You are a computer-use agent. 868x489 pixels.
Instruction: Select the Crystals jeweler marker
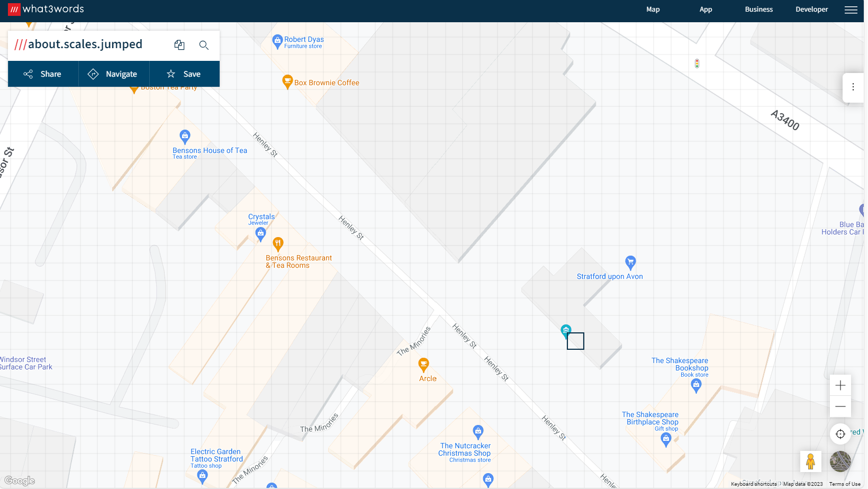260,233
